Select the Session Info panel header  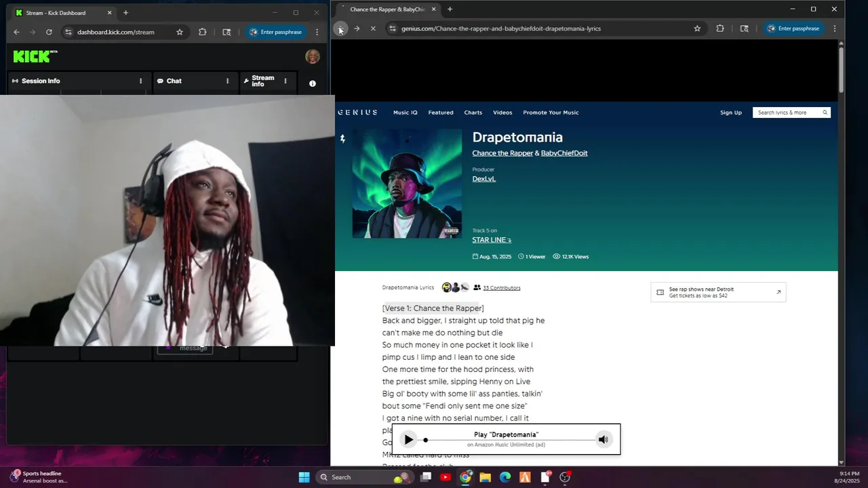pyautogui.click(x=79, y=81)
